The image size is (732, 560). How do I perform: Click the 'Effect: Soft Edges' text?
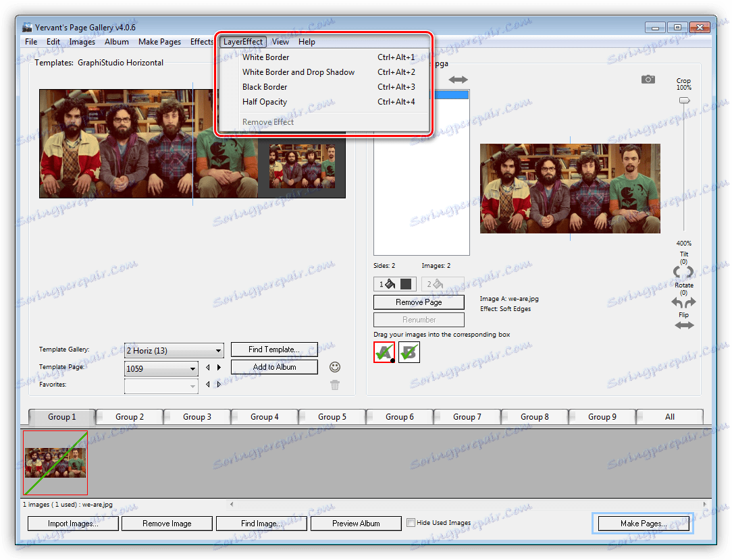coord(505,309)
